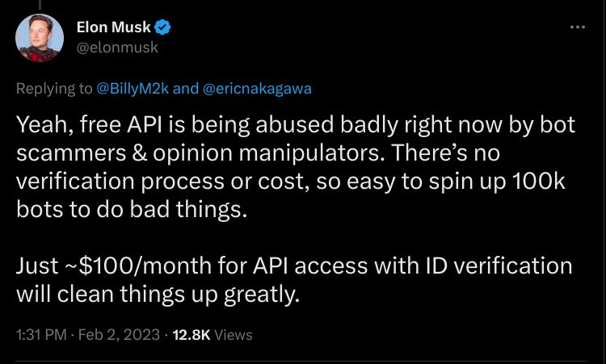Click the 1:31 PM timestamp
The width and height of the screenshot is (606, 364).
click(x=40, y=334)
